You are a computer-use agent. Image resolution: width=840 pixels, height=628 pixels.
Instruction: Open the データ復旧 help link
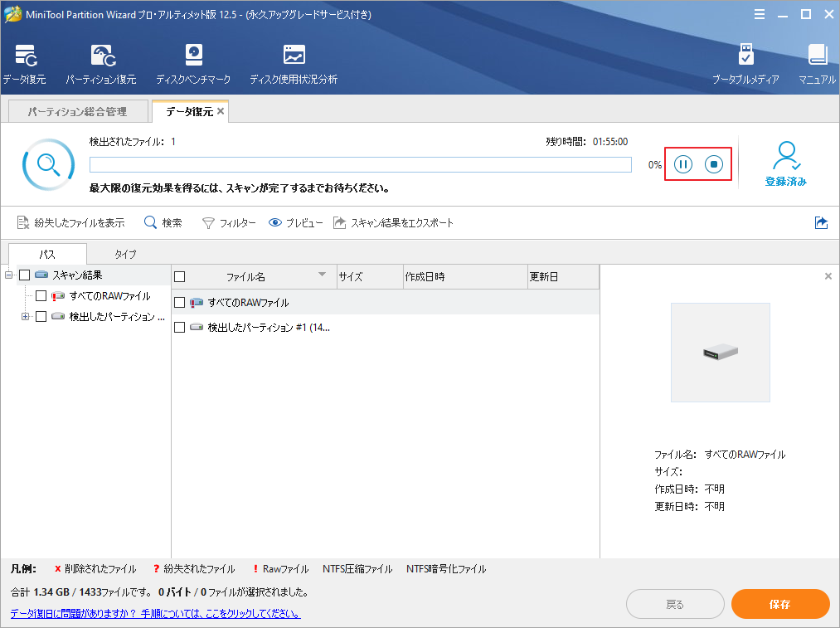(155, 614)
